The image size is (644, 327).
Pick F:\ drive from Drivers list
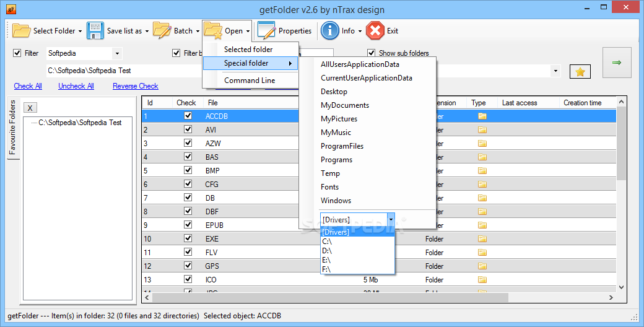(358, 269)
